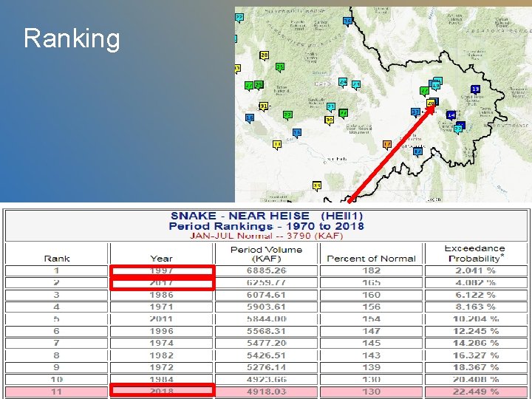Select 'Period Rankings - 1970 to 2018' subtitle
This screenshot has width=532, height=399.
click(267, 226)
